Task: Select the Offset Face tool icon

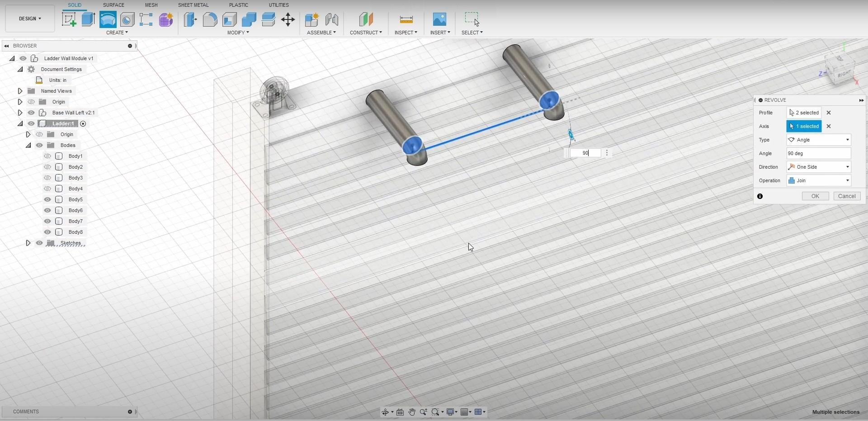Action: 268,19
